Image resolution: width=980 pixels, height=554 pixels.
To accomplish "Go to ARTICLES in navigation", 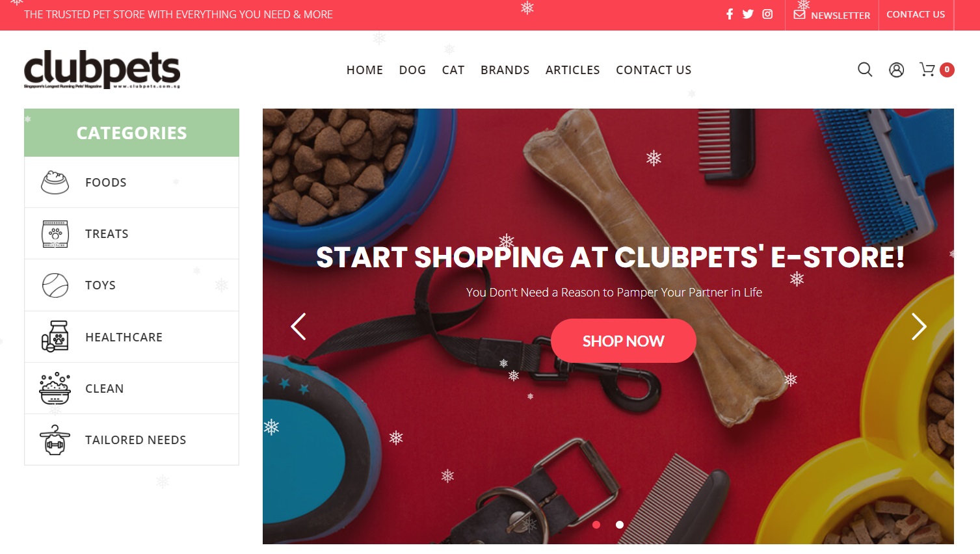I will [573, 70].
